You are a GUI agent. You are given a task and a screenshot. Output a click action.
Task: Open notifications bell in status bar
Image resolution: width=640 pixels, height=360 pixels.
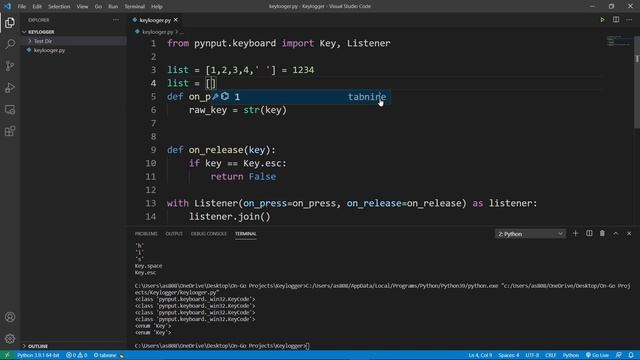[631, 355]
